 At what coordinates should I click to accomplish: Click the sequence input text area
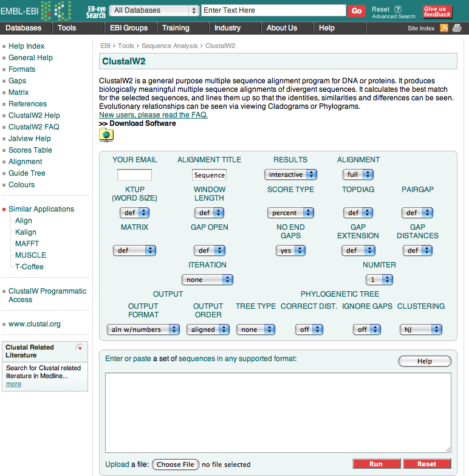point(278,412)
